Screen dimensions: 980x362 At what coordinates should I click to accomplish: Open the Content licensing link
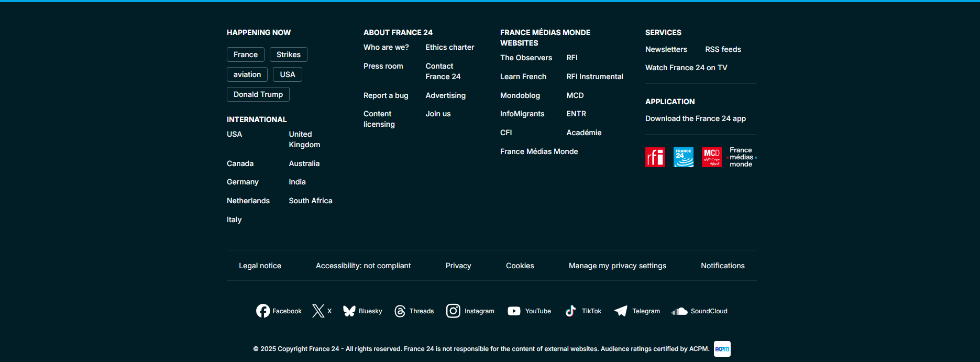click(379, 119)
